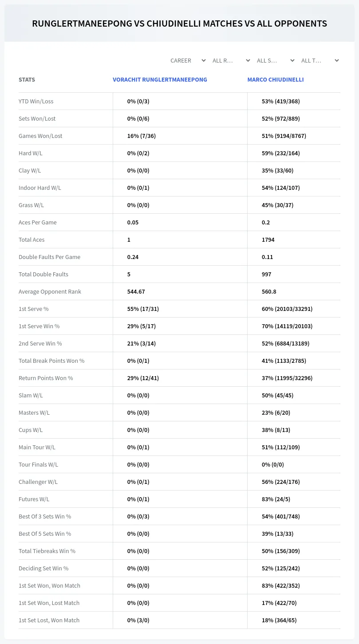The width and height of the screenshot is (359, 644).
Task: Click the CAREER dropdown chevron arrow
Action: pos(204,60)
